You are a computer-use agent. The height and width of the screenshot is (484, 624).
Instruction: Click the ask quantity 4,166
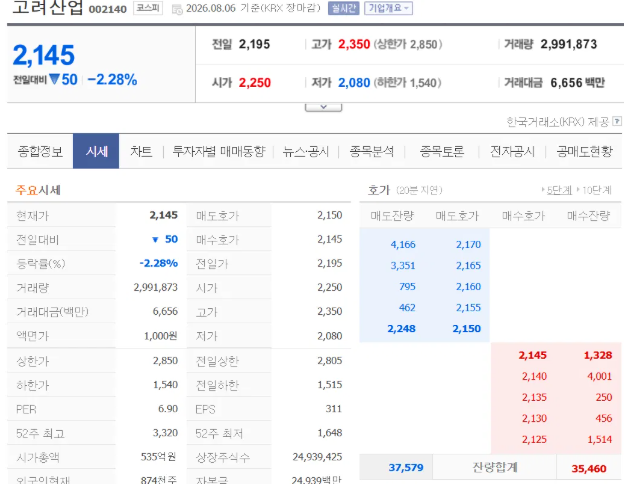(x=403, y=244)
